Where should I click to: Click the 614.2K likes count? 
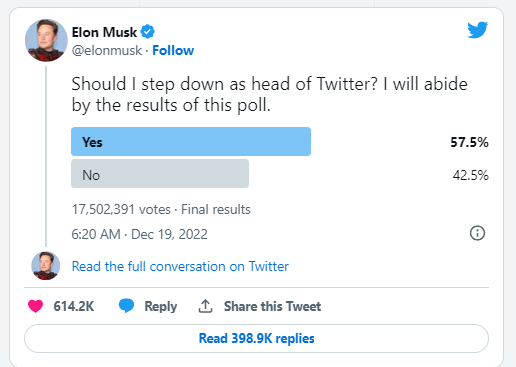pyautogui.click(x=74, y=306)
